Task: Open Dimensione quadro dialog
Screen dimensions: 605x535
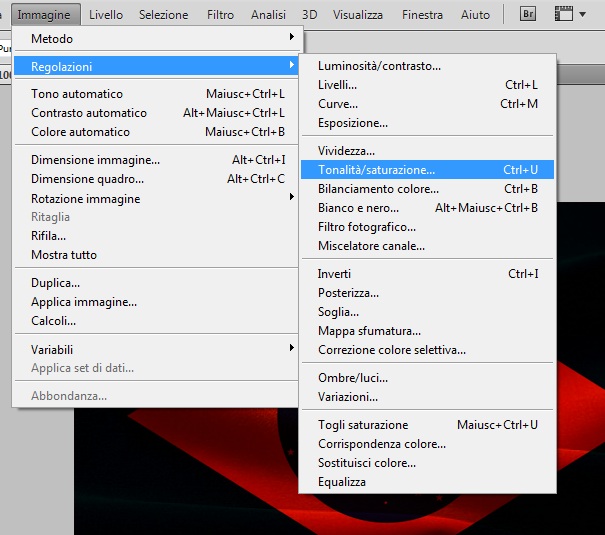Action: 156,179
